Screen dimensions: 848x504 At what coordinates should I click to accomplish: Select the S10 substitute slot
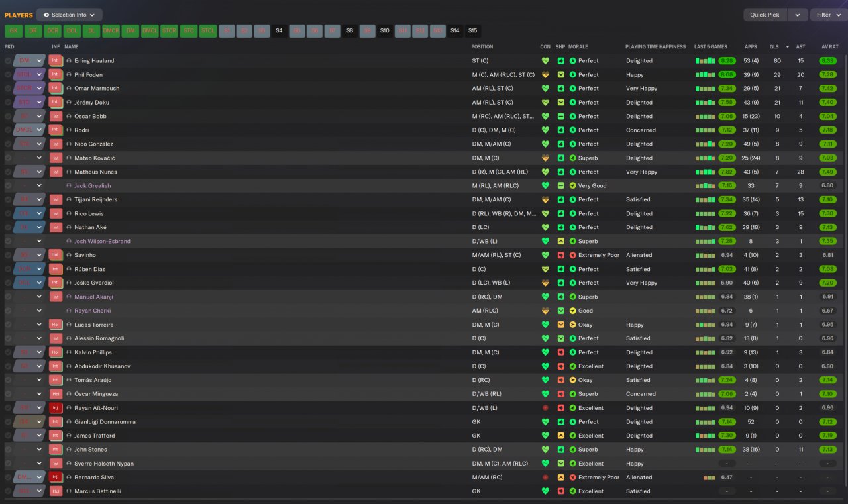385,30
